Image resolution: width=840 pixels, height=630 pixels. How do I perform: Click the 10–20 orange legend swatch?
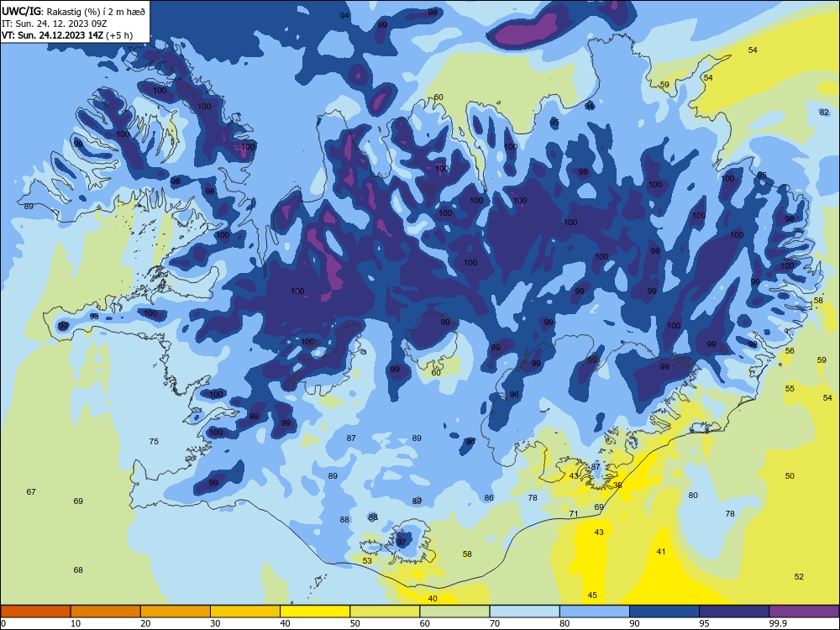pos(106,612)
